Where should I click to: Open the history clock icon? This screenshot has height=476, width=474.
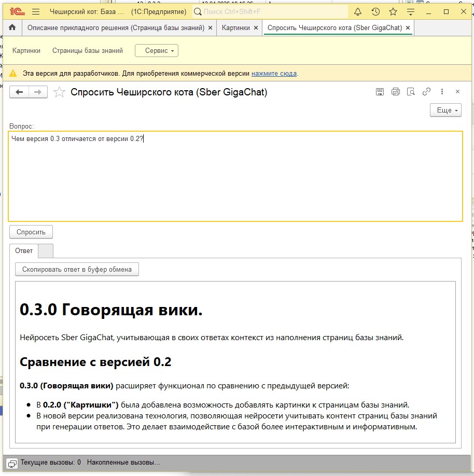coord(375,11)
